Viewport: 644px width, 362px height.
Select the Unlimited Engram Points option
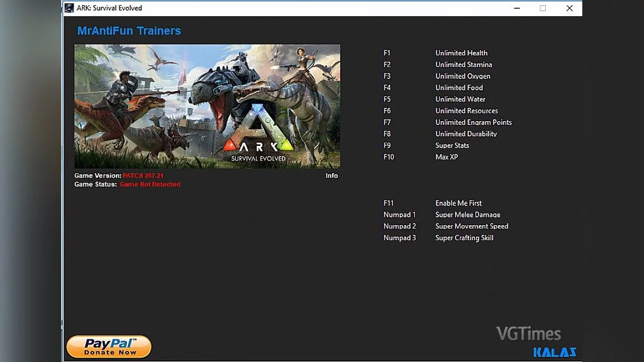(473, 122)
